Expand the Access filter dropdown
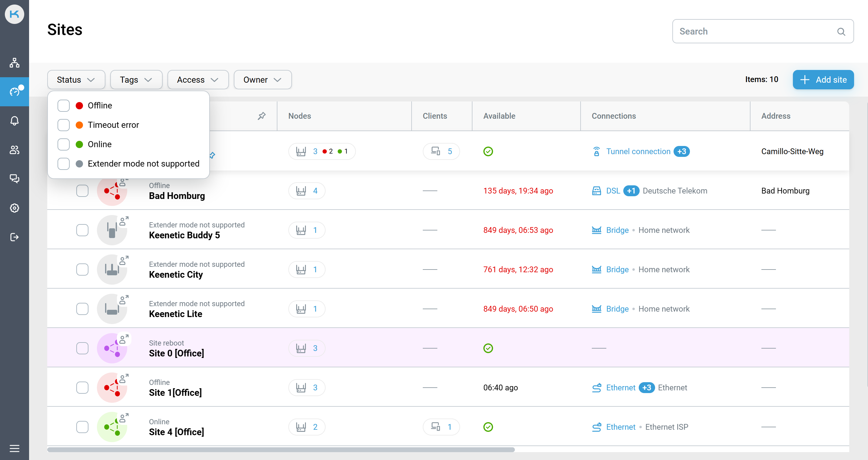 click(198, 80)
